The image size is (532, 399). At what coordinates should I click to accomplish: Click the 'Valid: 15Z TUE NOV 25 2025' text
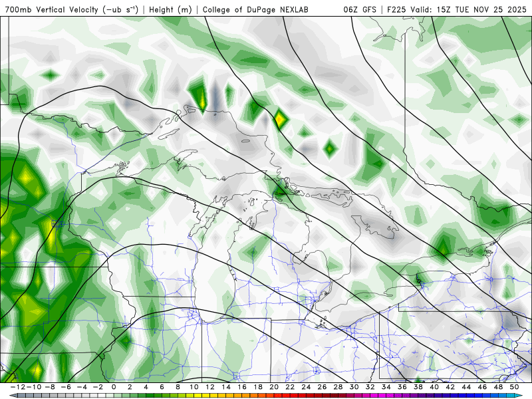pyautogui.click(x=469, y=9)
